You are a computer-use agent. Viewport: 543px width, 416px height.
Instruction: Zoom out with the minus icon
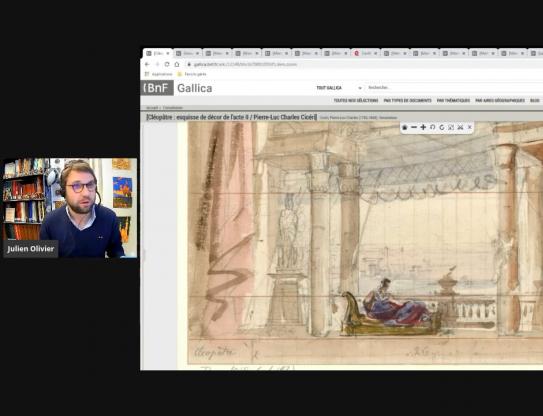(x=414, y=127)
